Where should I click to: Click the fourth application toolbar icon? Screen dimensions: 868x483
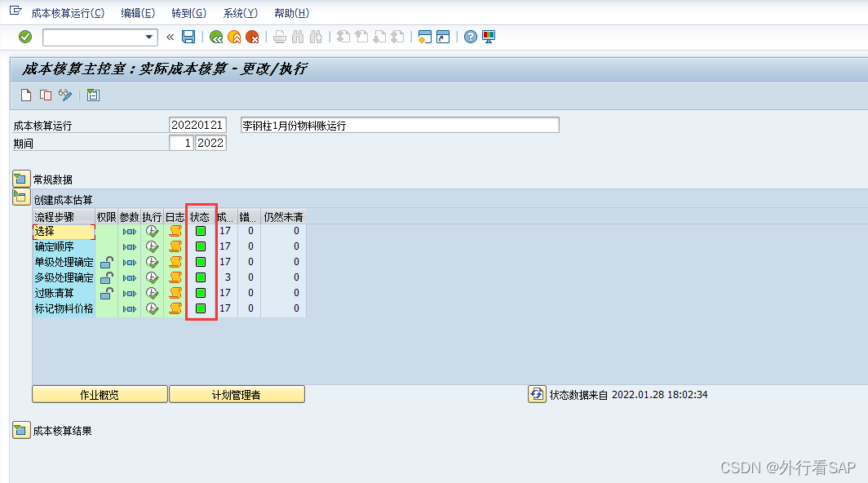pyautogui.click(x=93, y=95)
